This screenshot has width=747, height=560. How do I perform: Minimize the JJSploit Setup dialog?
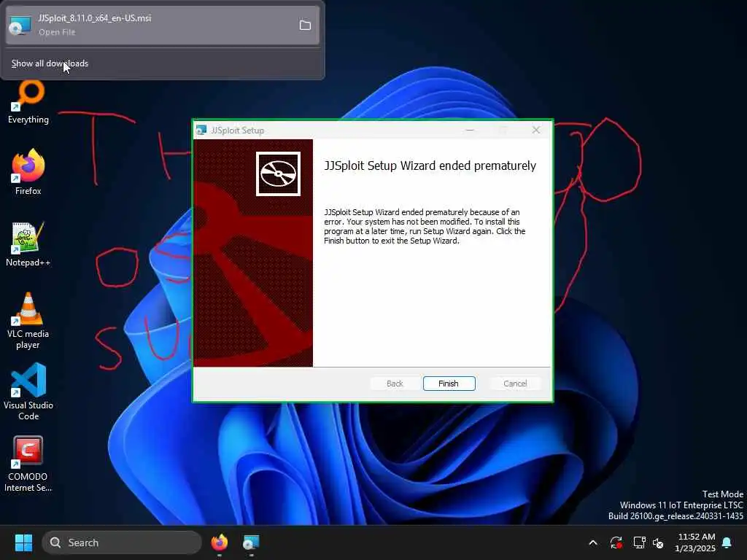pos(470,130)
